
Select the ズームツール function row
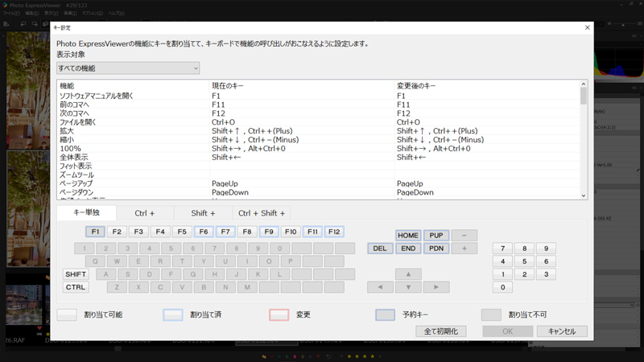318,175
